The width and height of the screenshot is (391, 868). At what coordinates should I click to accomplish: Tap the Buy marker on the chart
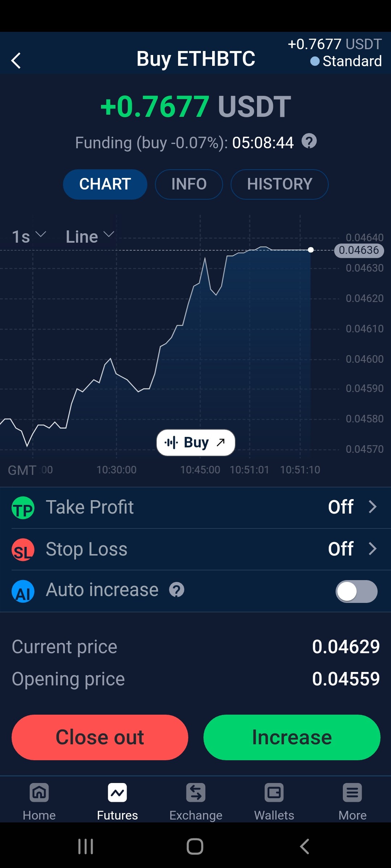(x=196, y=442)
